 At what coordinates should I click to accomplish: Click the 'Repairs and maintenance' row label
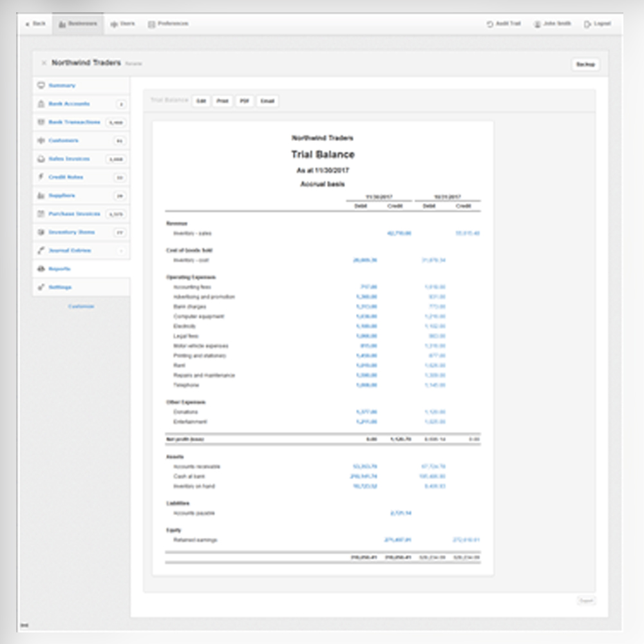[x=204, y=375]
